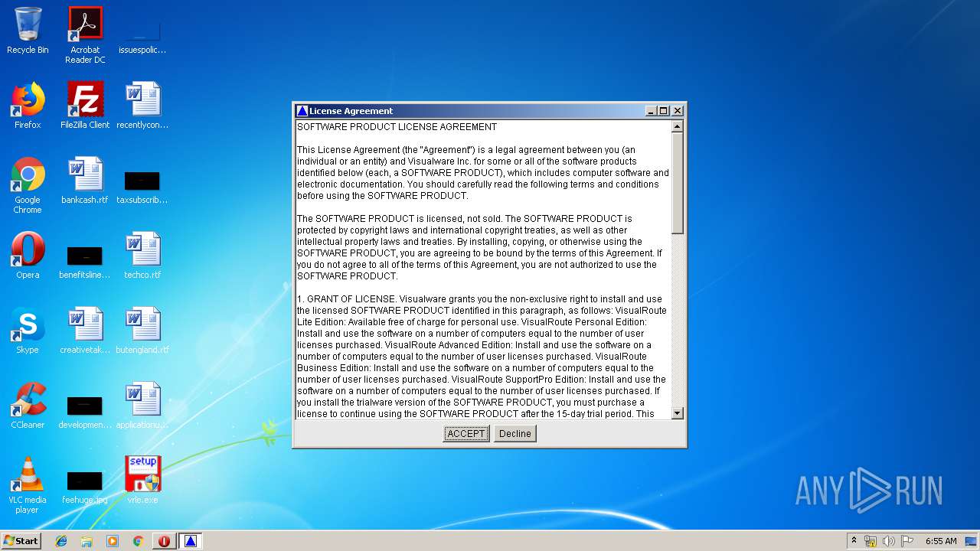Click the Action Center flag icon
This screenshot has width=980, height=551.
click(x=907, y=540)
